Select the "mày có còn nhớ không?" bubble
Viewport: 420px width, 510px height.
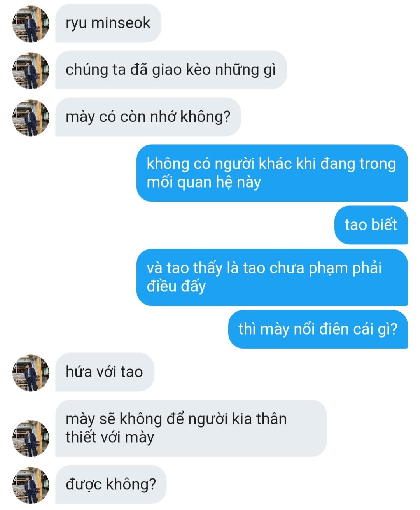pyautogui.click(x=148, y=117)
